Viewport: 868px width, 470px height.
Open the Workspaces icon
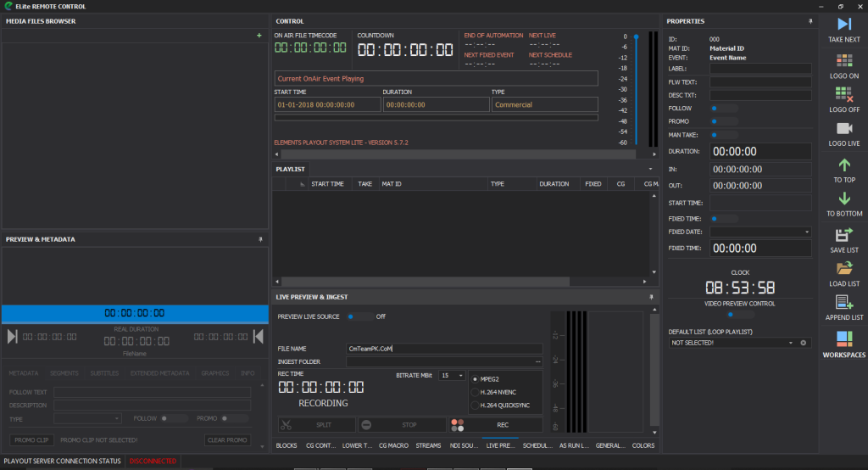[x=843, y=339]
